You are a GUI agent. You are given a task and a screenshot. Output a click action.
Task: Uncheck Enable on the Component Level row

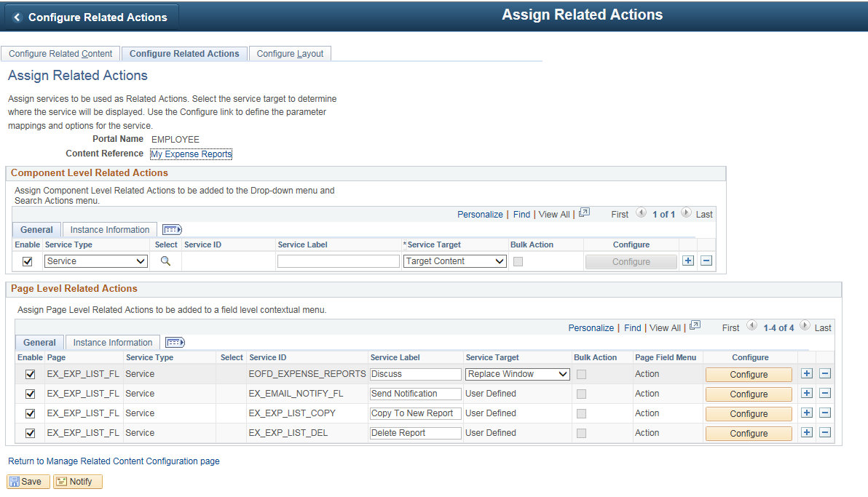point(27,261)
